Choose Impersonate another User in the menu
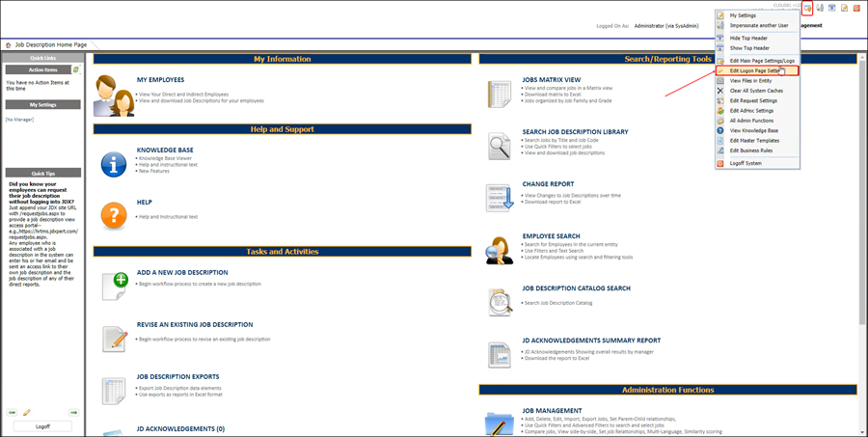The width and height of the screenshot is (868, 437). (758, 25)
